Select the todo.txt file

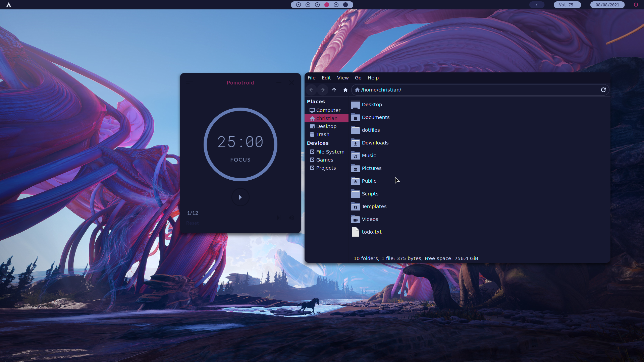[x=371, y=232]
